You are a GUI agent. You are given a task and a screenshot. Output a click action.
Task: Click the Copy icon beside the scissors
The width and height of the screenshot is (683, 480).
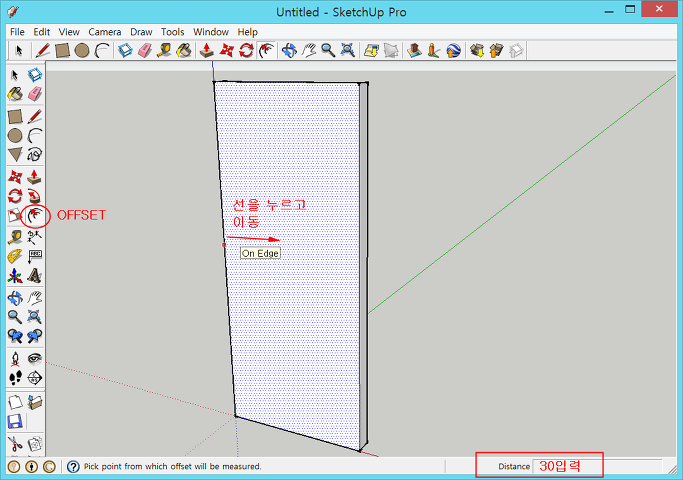click(34, 444)
